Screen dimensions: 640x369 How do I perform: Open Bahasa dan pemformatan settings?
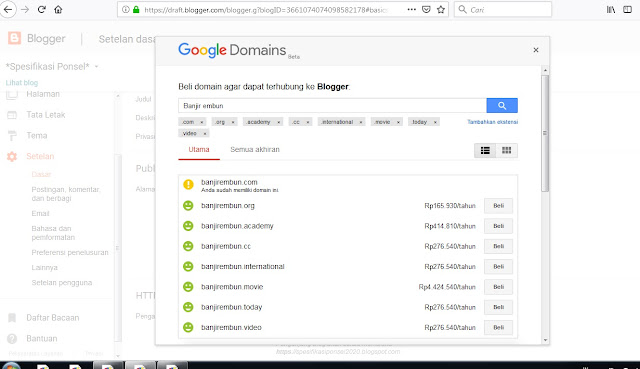(53, 233)
